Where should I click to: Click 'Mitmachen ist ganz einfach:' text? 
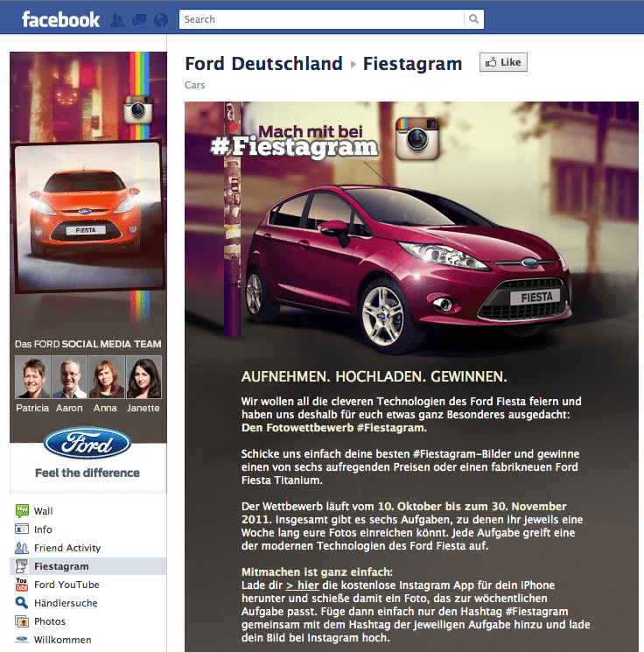point(318,572)
